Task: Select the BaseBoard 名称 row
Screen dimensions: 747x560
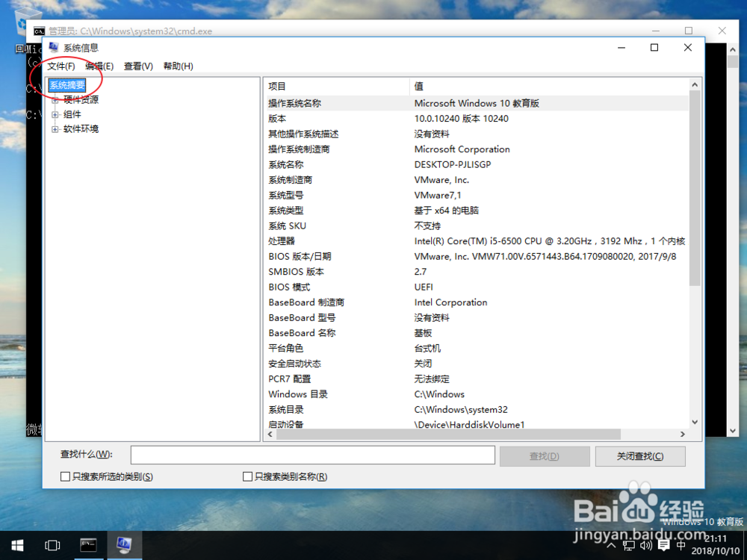Action: tap(477, 333)
